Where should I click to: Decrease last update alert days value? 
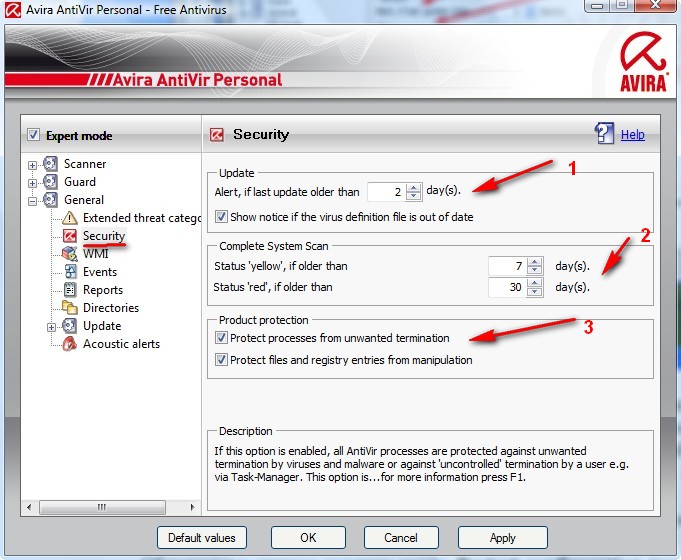(x=413, y=196)
